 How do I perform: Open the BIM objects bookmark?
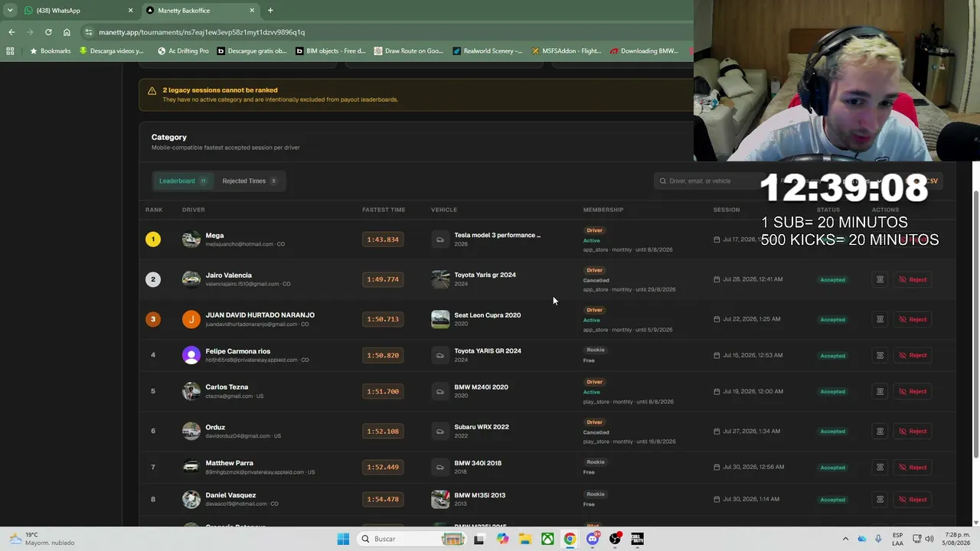[x=331, y=51]
